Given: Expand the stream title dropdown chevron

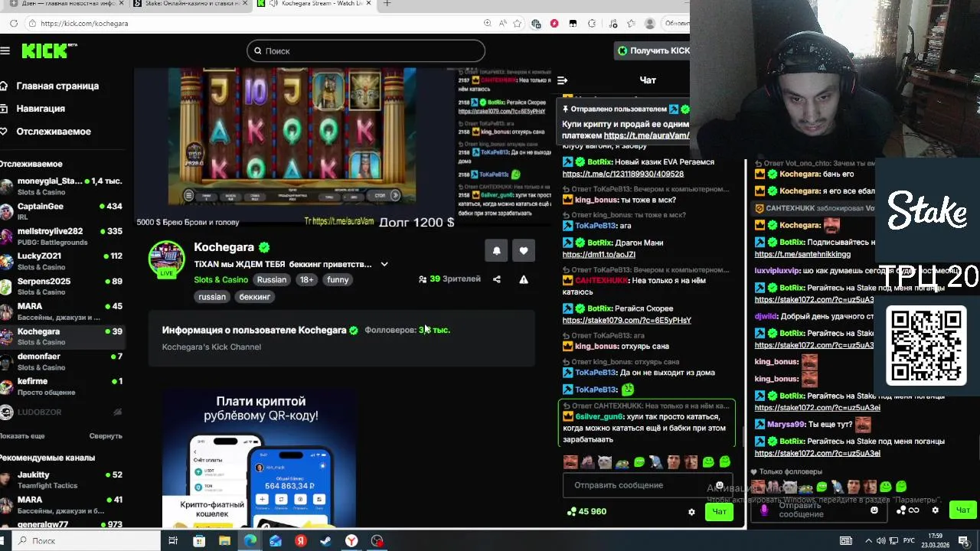Looking at the screenshot, I should point(384,264).
